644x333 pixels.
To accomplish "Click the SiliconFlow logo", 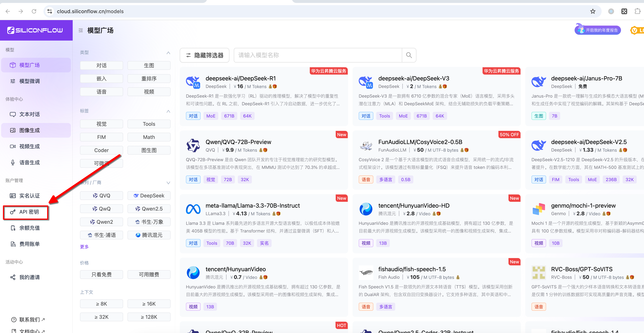I will tap(35, 30).
